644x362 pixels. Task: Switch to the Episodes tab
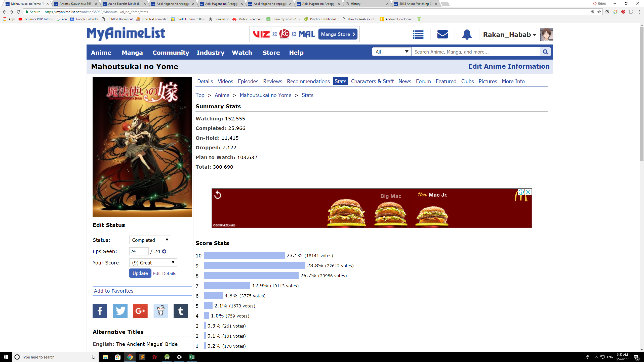[x=248, y=81]
